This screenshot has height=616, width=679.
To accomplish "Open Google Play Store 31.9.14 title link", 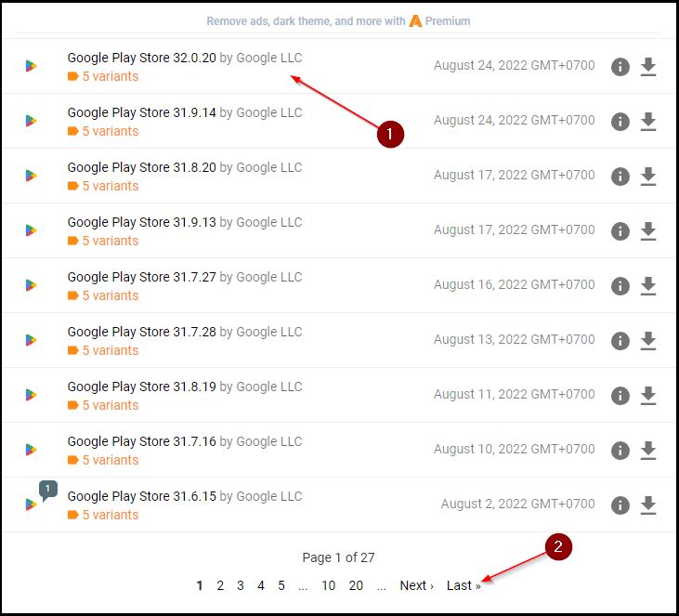I will [x=141, y=112].
